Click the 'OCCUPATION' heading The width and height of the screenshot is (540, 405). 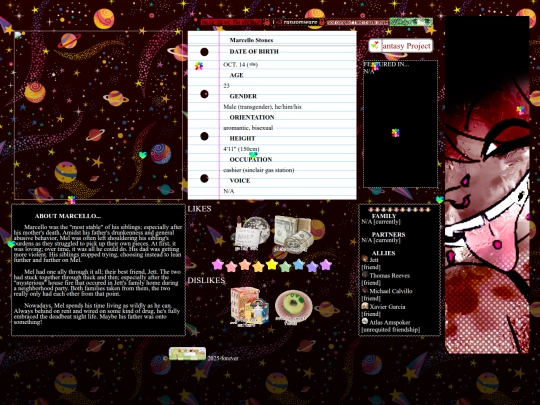point(251,159)
